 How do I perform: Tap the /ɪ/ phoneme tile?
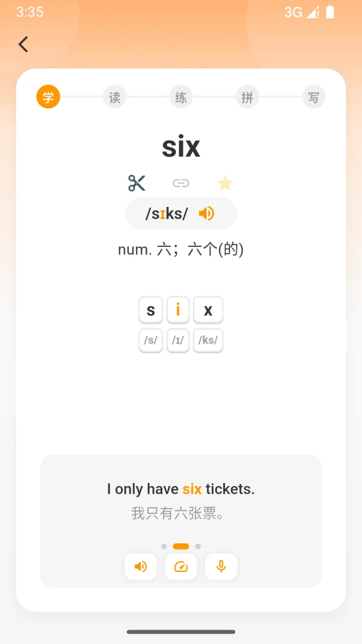click(x=178, y=340)
